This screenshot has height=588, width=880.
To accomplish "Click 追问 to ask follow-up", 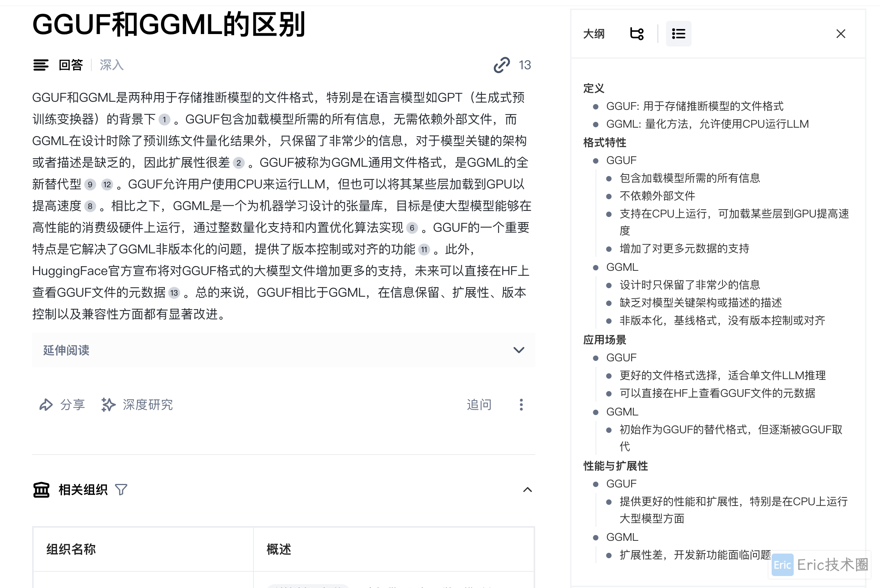I will tap(479, 405).
